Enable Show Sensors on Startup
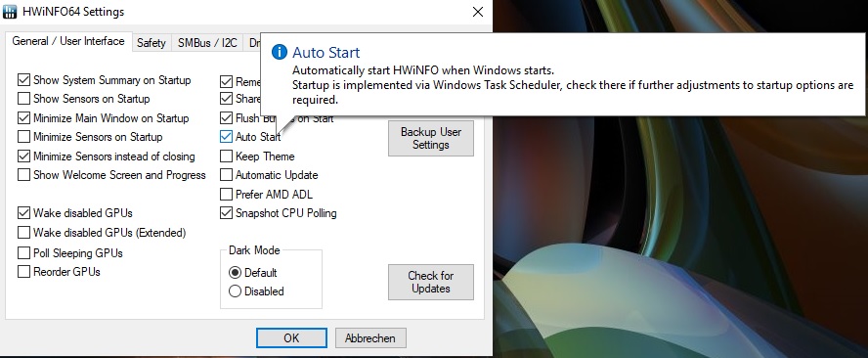 click(23, 99)
